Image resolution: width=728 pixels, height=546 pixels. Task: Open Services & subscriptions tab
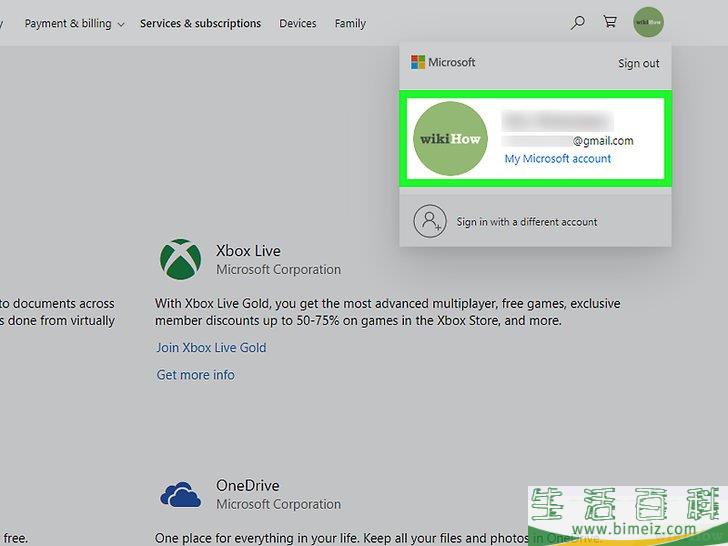click(201, 23)
